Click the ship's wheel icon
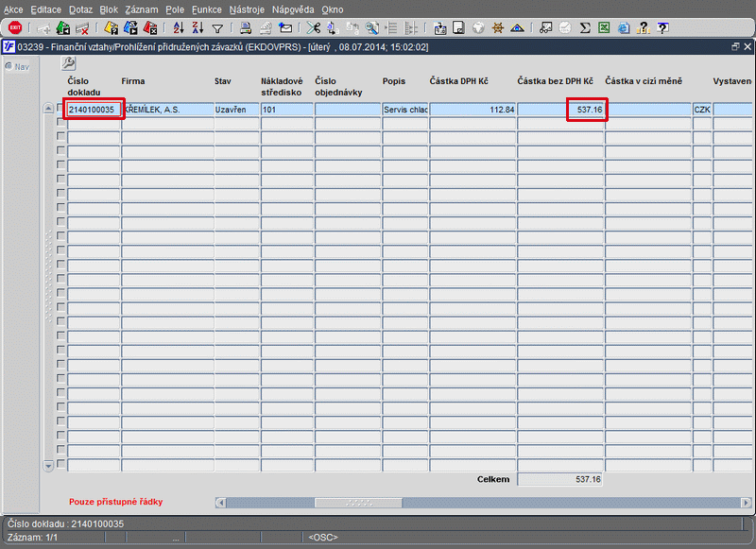The height and width of the screenshot is (549, 756). (498, 28)
